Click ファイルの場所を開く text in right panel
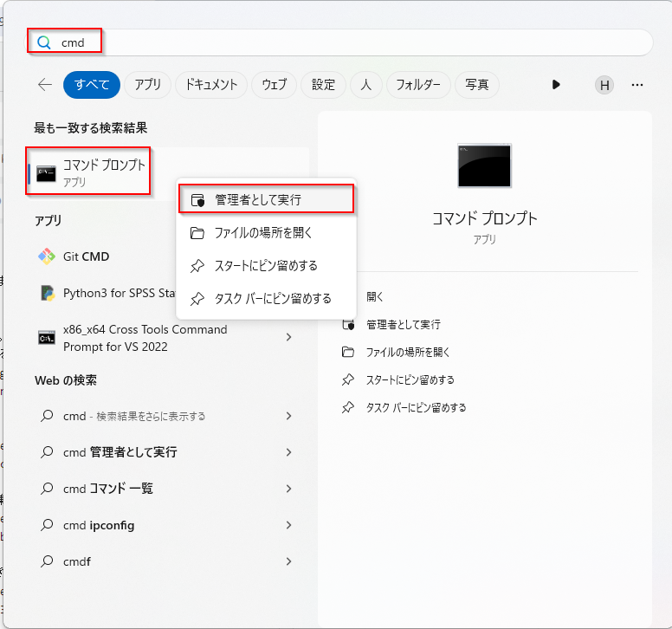The height and width of the screenshot is (629, 672). pyautogui.click(x=408, y=353)
